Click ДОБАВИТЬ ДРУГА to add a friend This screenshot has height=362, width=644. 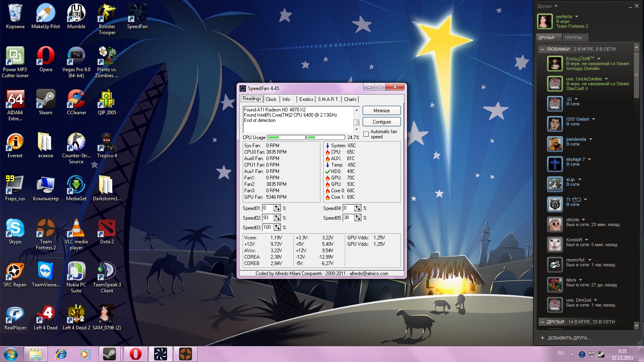tap(566, 338)
